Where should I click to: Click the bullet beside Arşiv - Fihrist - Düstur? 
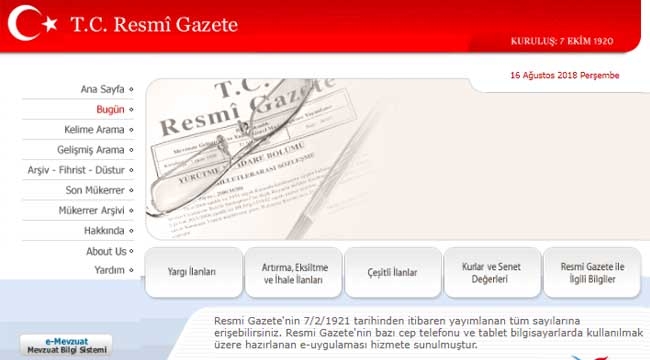pos(131,170)
